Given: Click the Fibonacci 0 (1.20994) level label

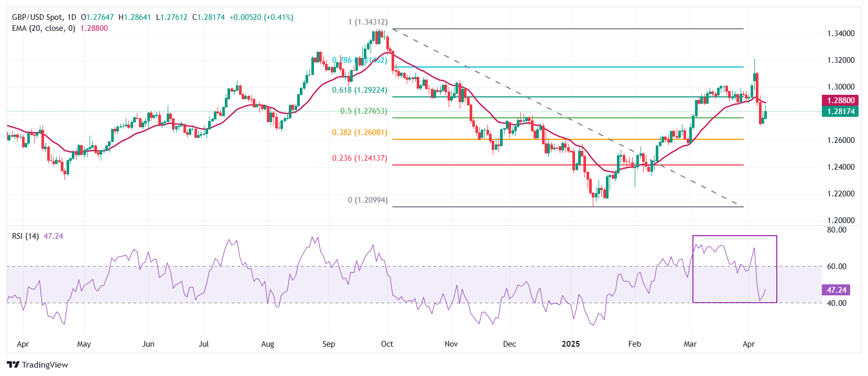Looking at the screenshot, I should point(368,200).
